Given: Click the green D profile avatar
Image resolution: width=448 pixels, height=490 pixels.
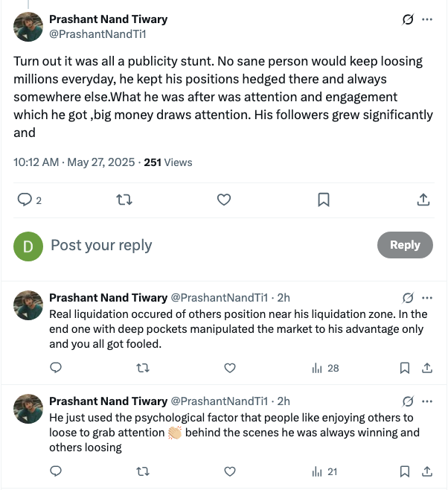Looking at the screenshot, I should [x=28, y=246].
